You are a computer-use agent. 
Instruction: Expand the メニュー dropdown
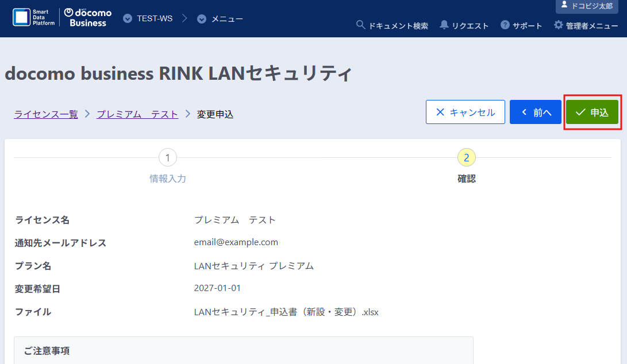220,19
